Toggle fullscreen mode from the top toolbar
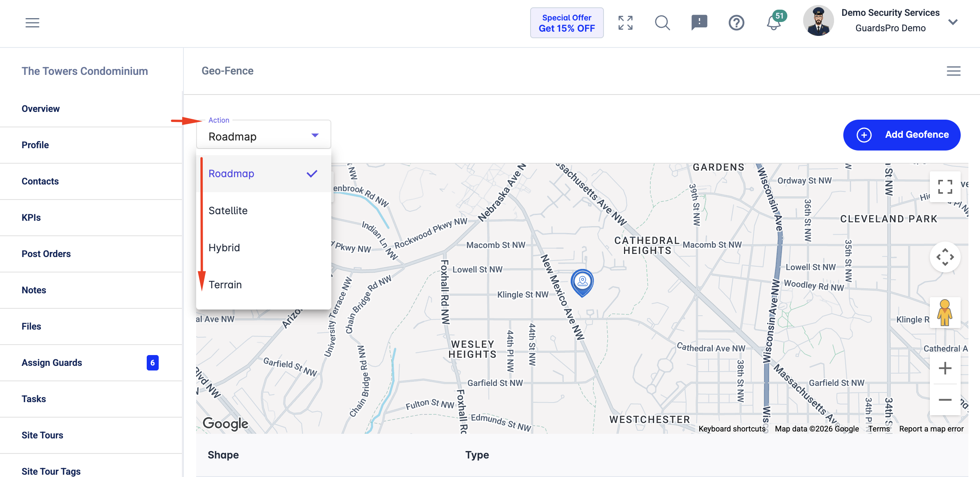This screenshot has width=980, height=477. point(626,23)
